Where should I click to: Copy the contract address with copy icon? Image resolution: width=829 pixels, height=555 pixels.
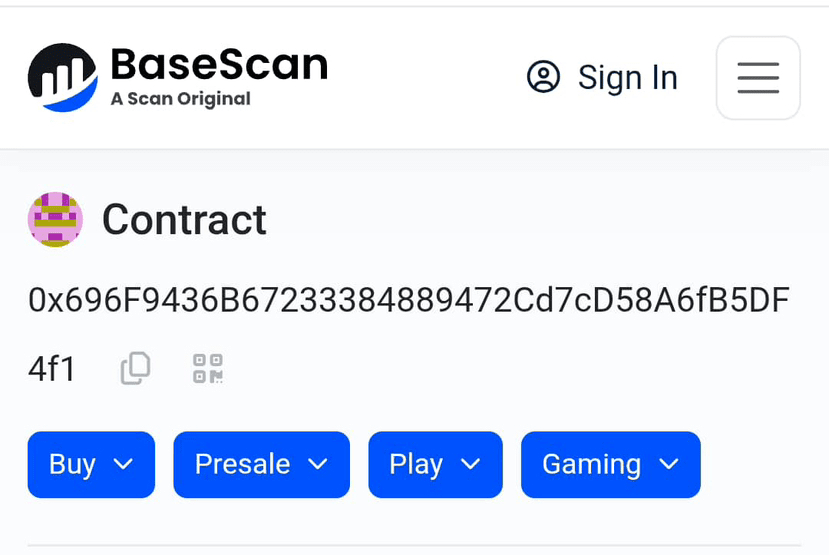point(135,368)
